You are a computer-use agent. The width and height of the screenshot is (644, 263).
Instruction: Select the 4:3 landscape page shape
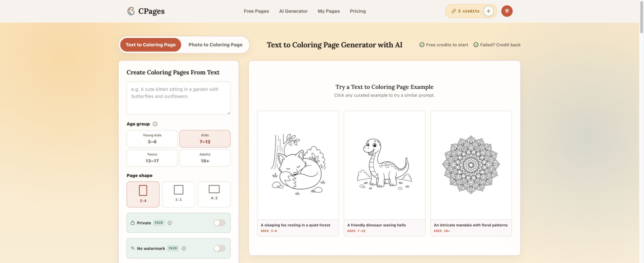(214, 194)
